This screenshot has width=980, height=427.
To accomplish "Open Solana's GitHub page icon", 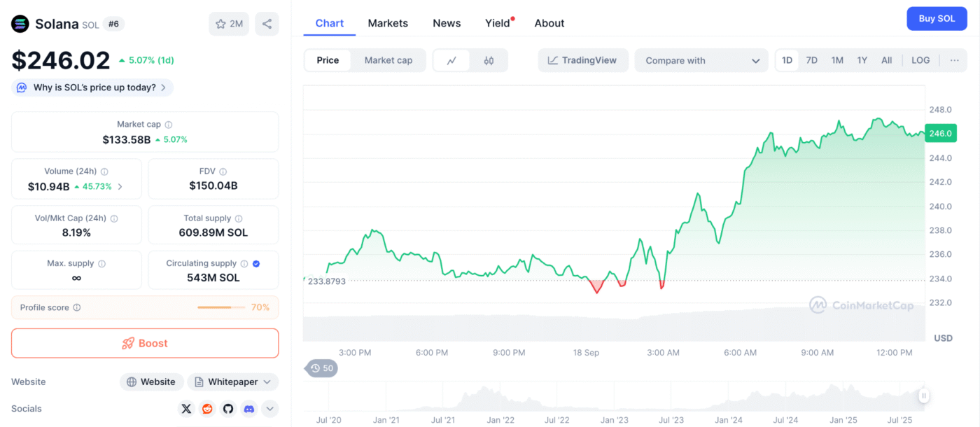I will 228,409.
